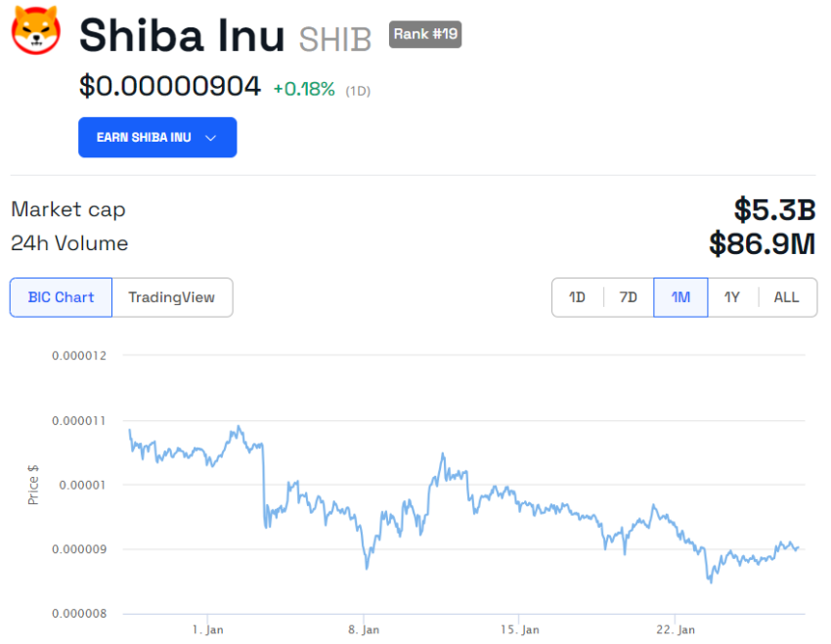Open the EARN SHIBA INU dropdown

[x=156, y=137]
